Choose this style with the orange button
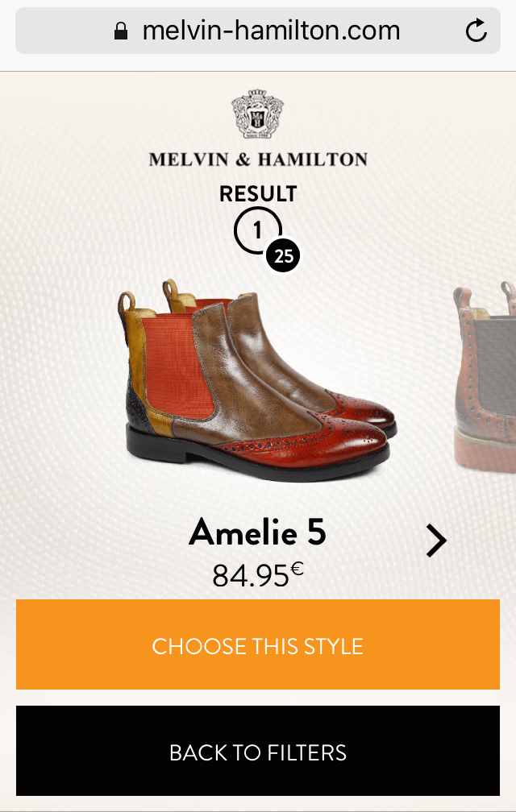Viewport: 516px width, 812px height. [258, 644]
